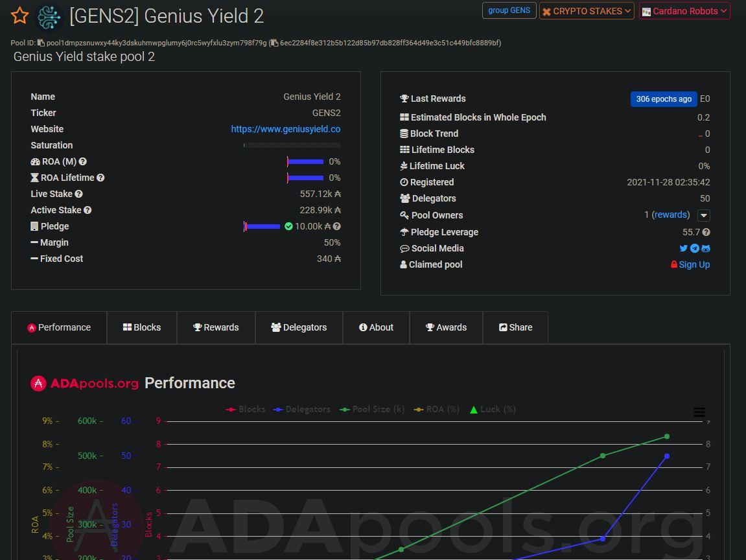The image size is (746, 560).
Task: Click the last Delegators chart data point
Action: 667,456
